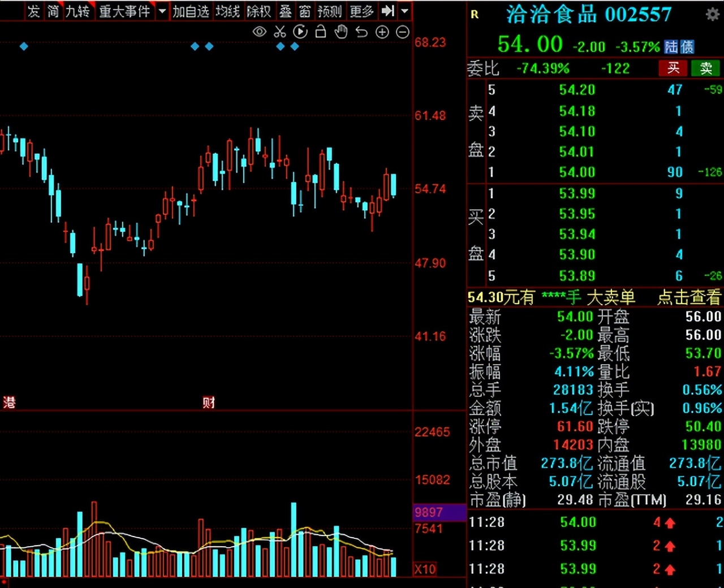Click the 叠 overlay toolbar button
Viewport: 724px width, 588px height.
pos(286,11)
